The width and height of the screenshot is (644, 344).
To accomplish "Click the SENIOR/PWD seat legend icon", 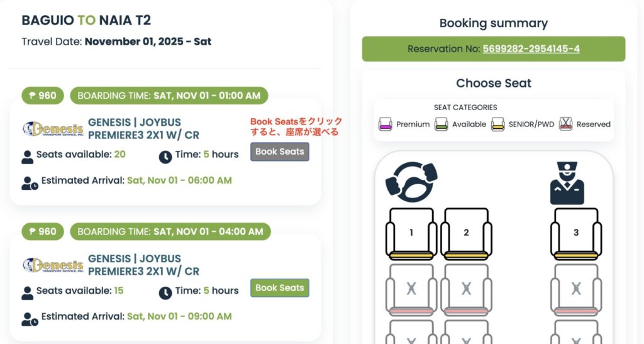I will click(x=498, y=124).
